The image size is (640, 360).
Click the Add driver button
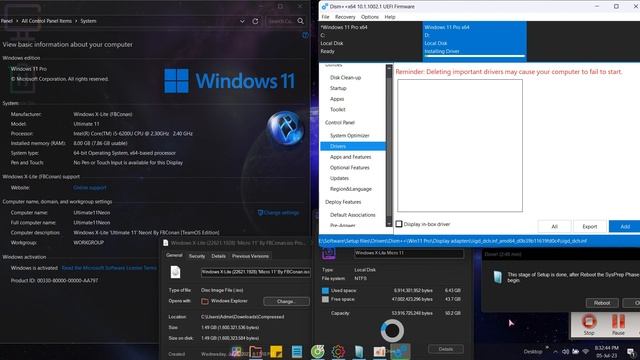click(624, 227)
